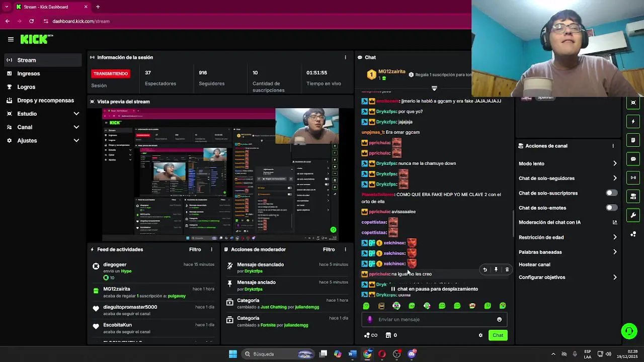Resume chat via pausa para desplazamiento banner
The image size is (644, 362).
point(434,289)
